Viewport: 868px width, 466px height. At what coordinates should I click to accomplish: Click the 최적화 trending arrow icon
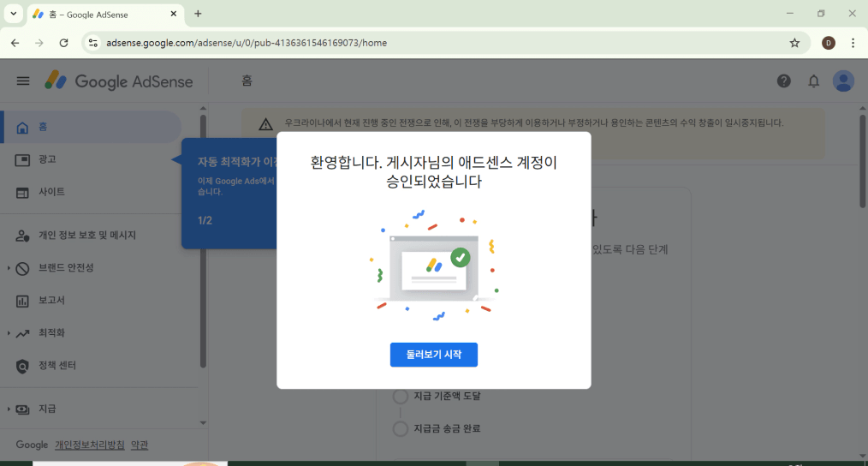[22, 333]
